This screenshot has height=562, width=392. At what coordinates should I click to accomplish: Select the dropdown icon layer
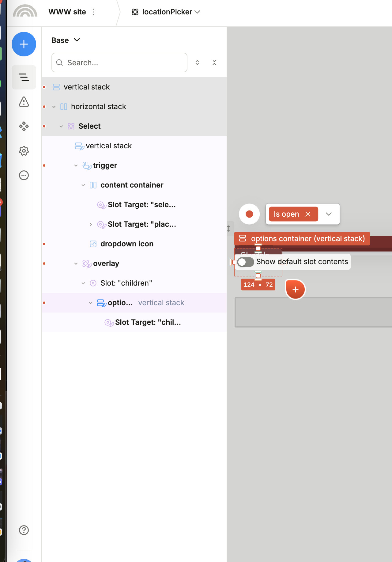click(127, 244)
